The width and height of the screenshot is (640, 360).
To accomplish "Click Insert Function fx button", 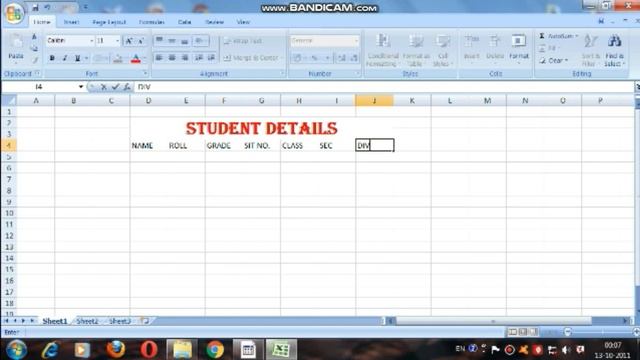I will point(127,87).
